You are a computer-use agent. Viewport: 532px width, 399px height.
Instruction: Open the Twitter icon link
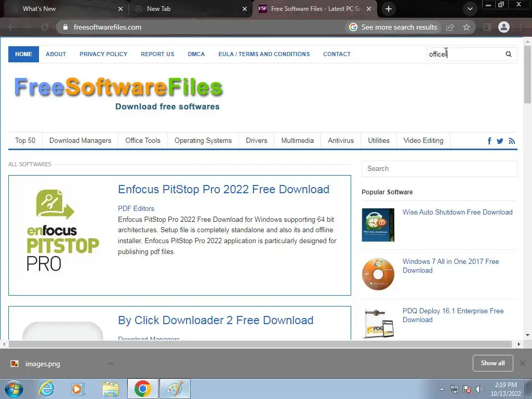pyautogui.click(x=500, y=141)
